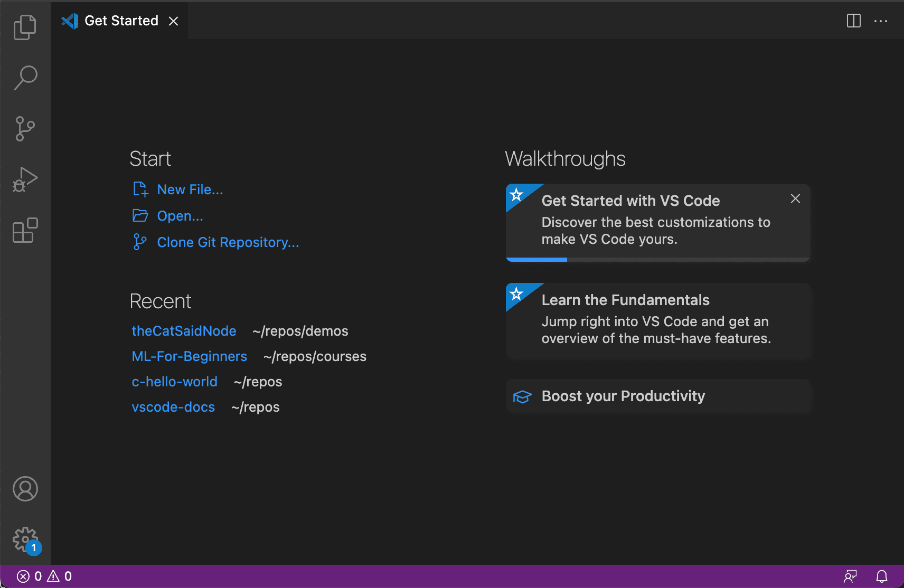Image resolution: width=904 pixels, height=588 pixels.
Task: Open the Explorer panel icon
Action: click(25, 27)
